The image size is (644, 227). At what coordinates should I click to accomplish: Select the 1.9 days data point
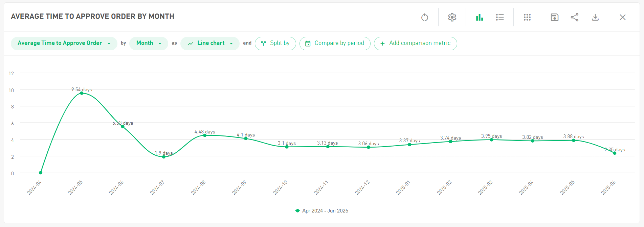[164, 157]
